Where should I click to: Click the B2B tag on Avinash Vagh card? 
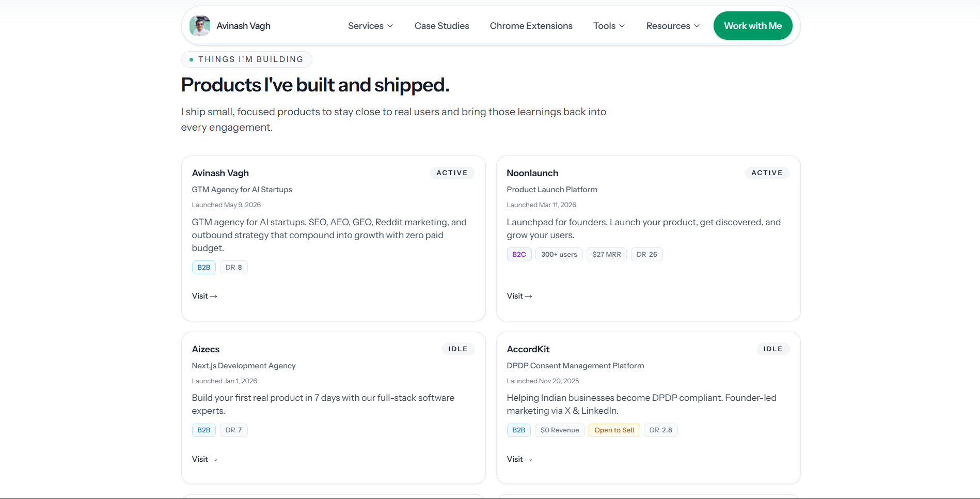coord(204,268)
